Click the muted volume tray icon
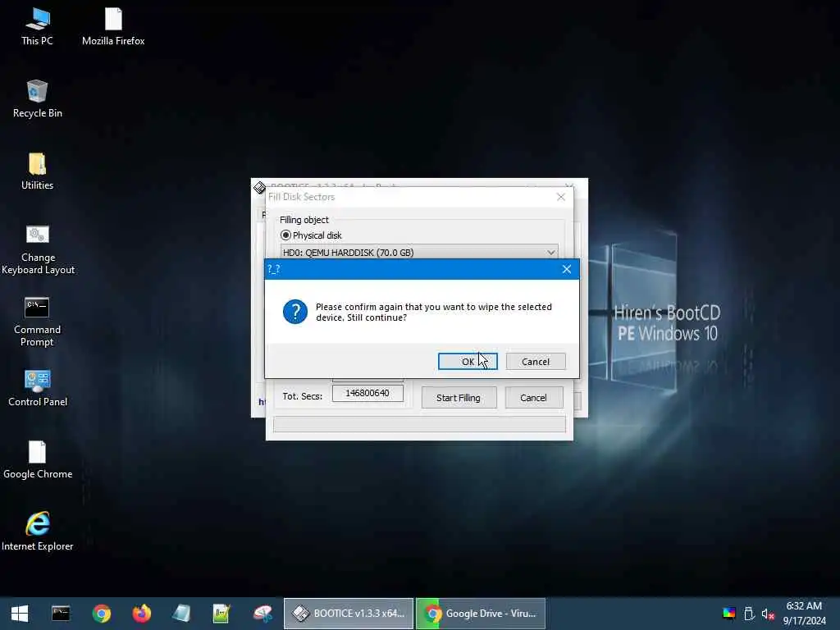Image resolution: width=840 pixels, height=630 pixels. point(768,614)
